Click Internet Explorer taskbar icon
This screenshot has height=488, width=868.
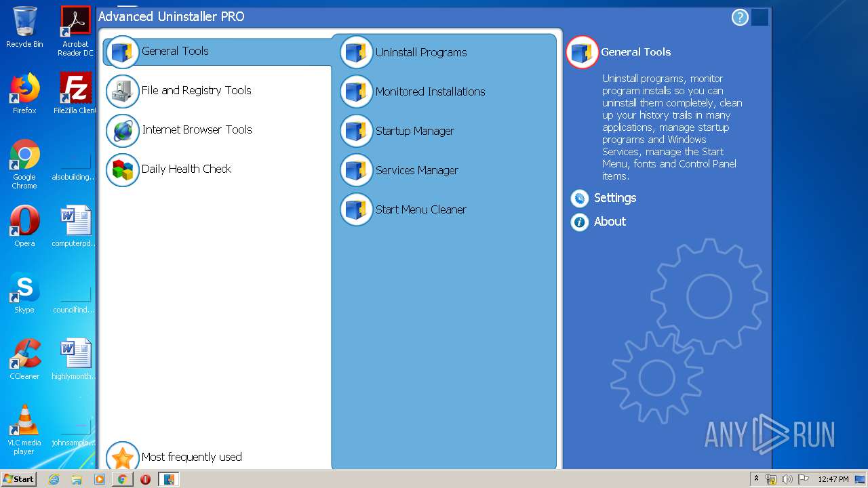[54, 479]
